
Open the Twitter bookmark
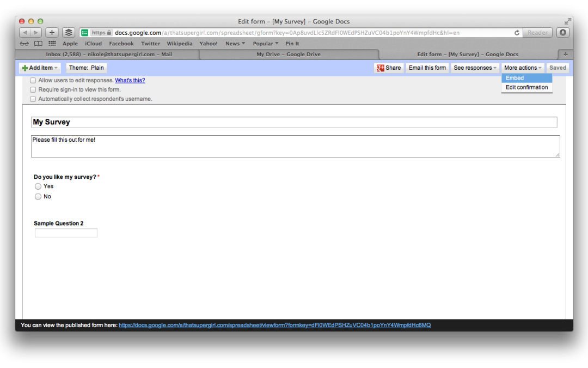150,44
